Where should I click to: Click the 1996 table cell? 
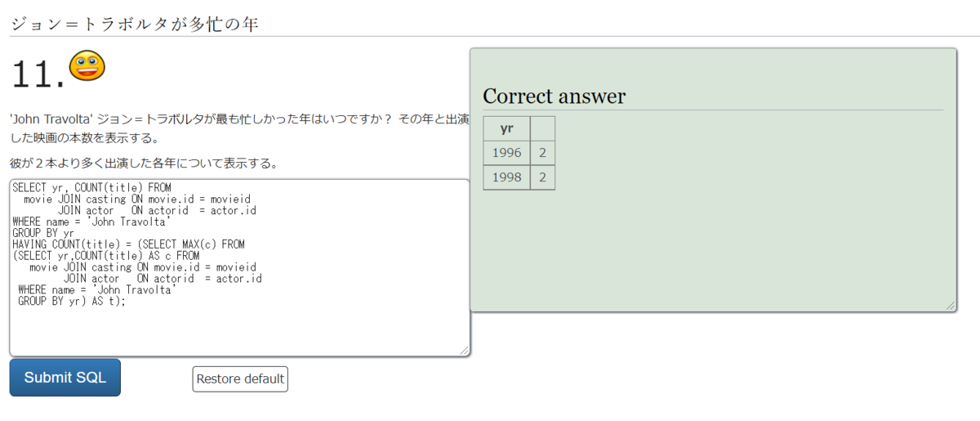tap(506, 153)
